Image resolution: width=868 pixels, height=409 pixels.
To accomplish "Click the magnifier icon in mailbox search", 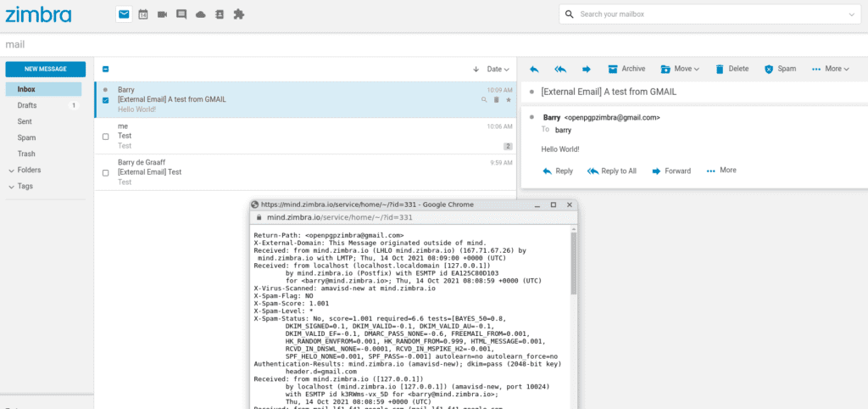I will point(570,14).
